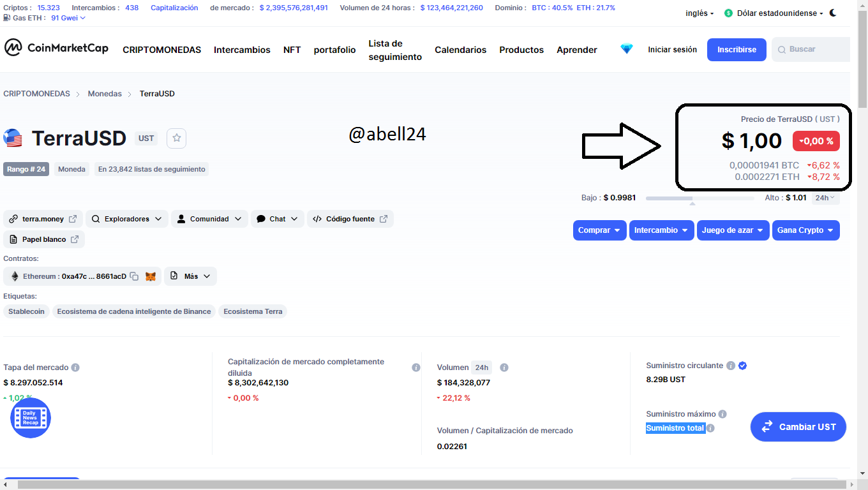Viewport: 868px width, 490px height.
Task: Open info icon for Suministro circulante
Action: pyautogui.click(x=731, y=366)
